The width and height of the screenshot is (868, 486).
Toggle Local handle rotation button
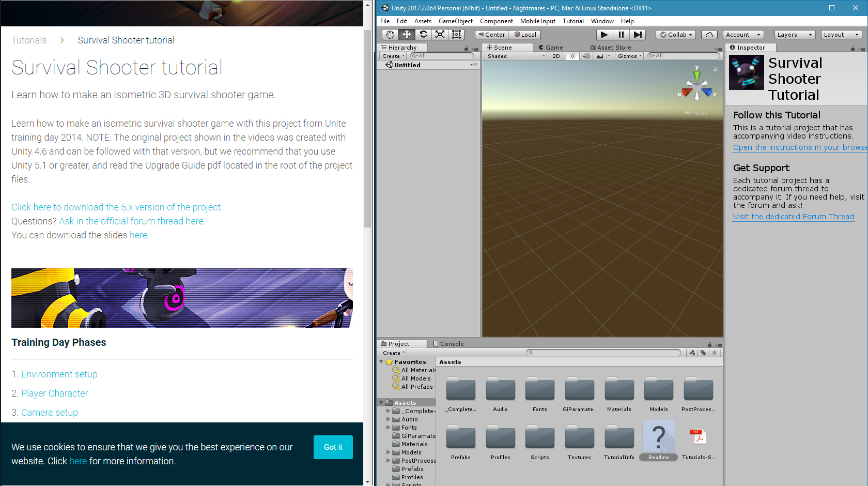(x=525, y=35)
